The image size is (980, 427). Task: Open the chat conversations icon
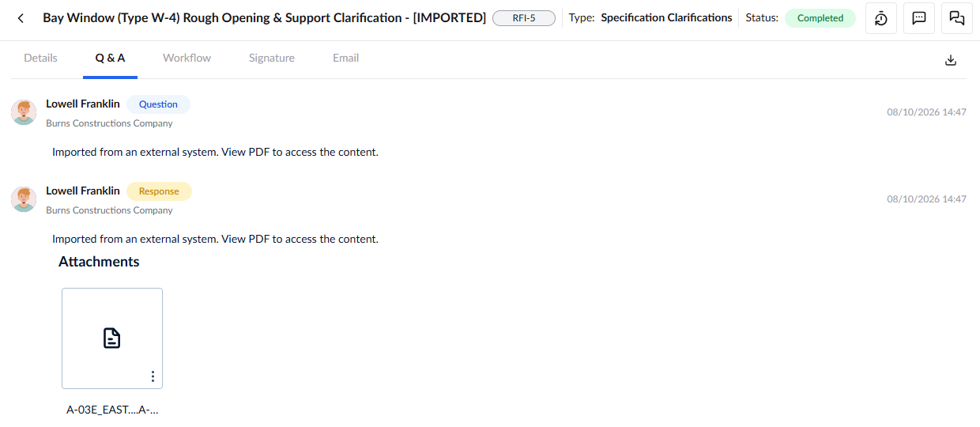[957, 18]
